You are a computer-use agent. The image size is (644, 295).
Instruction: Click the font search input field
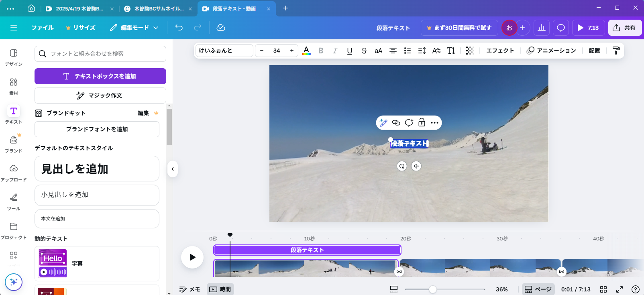[x=100, y=54]
